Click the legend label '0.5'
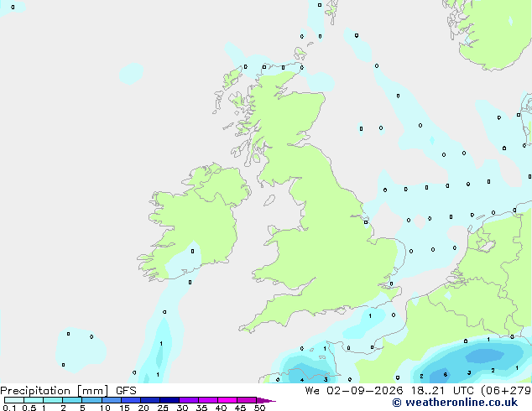This screenshot has height=411, width=532. [x=29, y=408]
